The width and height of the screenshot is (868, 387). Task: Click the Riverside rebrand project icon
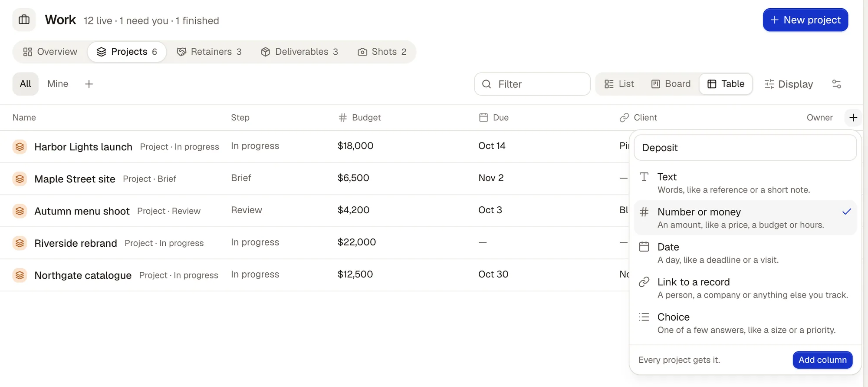tap(20, 243)
